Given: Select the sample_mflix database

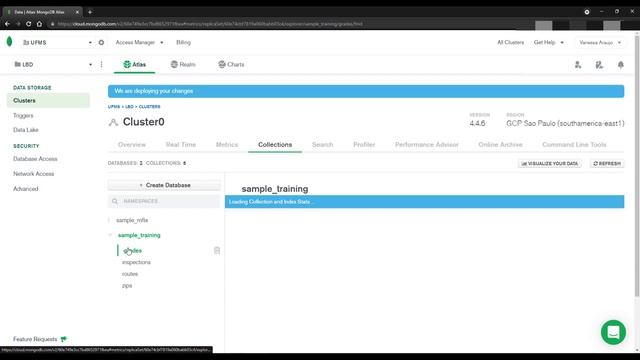Looking at the screenshot, I should 132,220.
